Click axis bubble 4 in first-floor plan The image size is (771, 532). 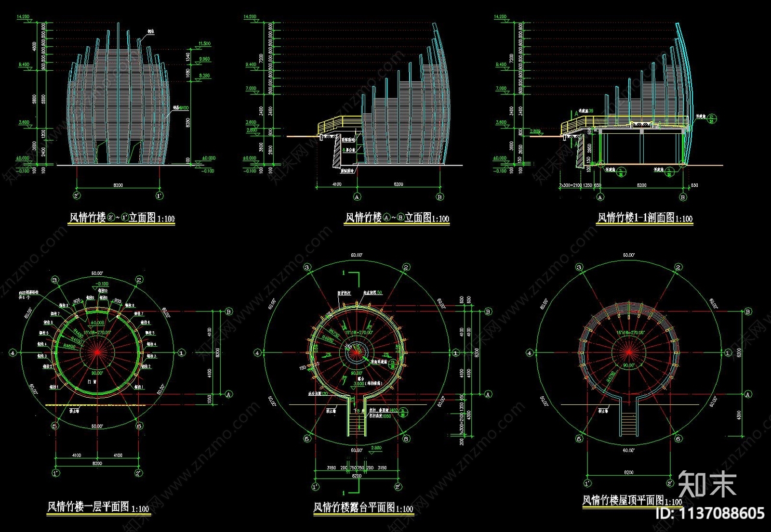13,353
